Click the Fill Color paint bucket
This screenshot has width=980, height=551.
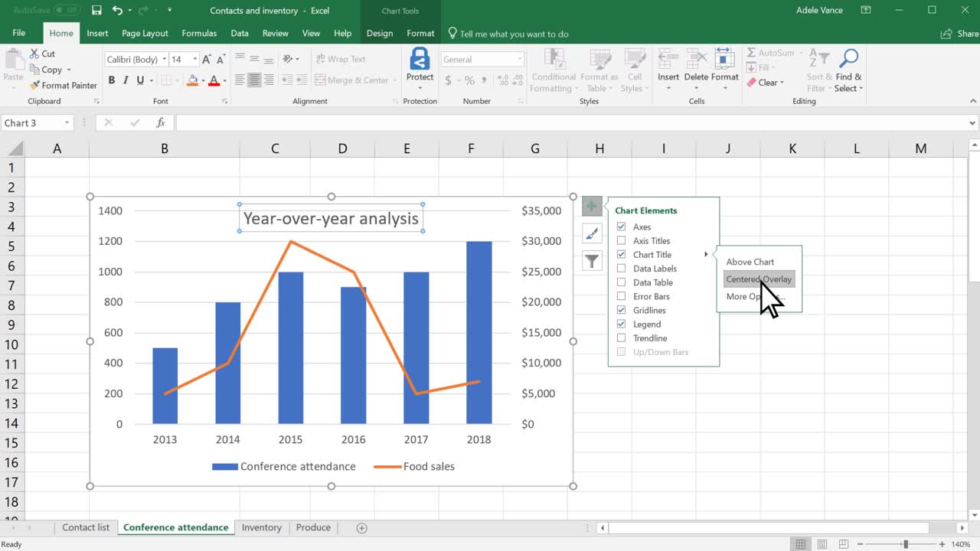pyautogui.click(x=193, y=80)
